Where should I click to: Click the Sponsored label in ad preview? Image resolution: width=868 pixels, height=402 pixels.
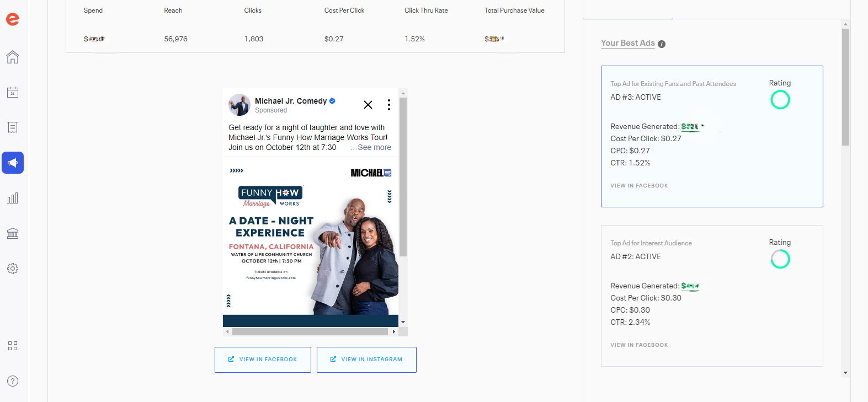271,110
